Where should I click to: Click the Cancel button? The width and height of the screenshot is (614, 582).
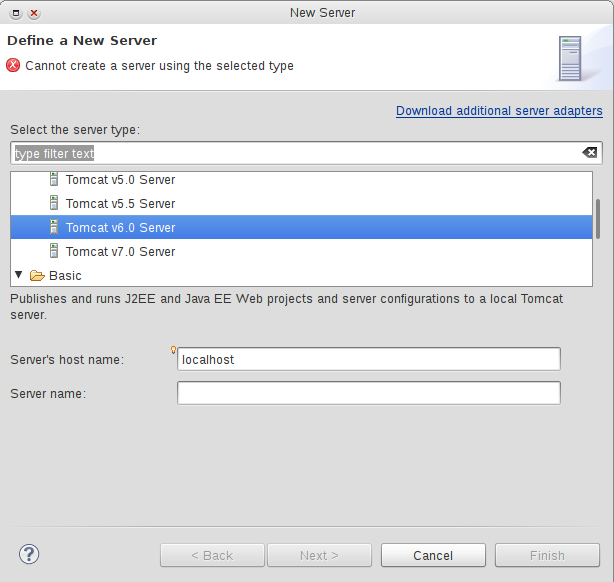[433, 555]
